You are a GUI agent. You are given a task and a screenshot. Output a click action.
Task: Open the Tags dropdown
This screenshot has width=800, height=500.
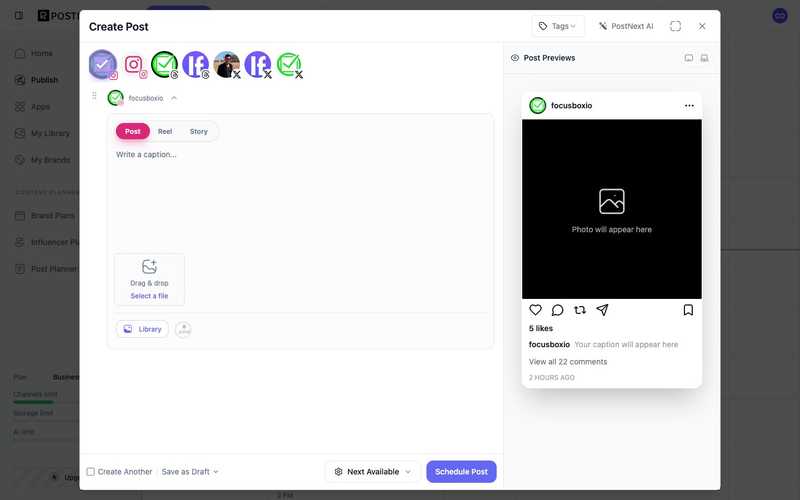[558, 26]
